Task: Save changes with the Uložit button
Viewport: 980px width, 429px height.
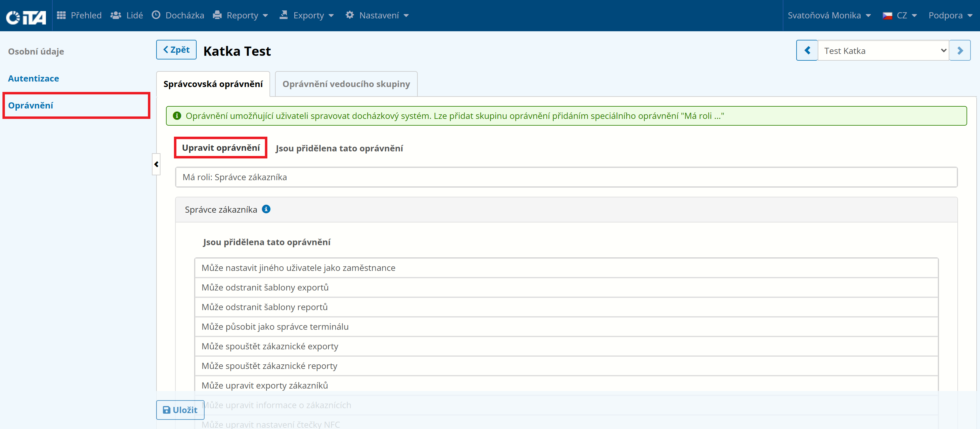Action: click(180, 410)
